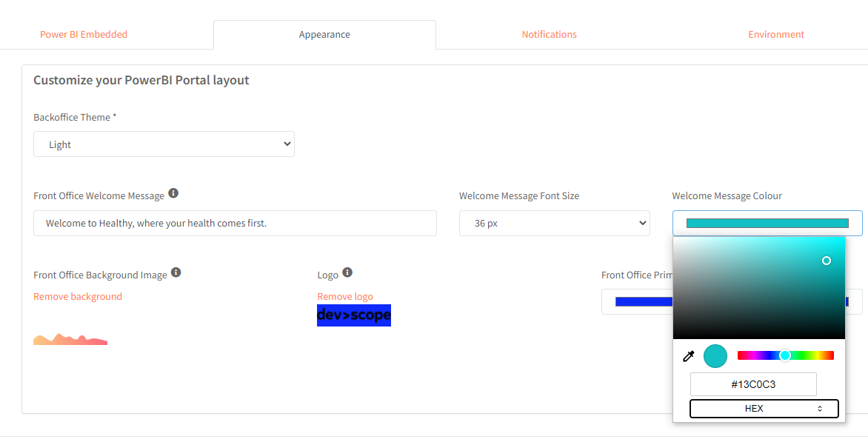
Task: Click the Backoffice Theme label
Action: click(x=75, y=117)
